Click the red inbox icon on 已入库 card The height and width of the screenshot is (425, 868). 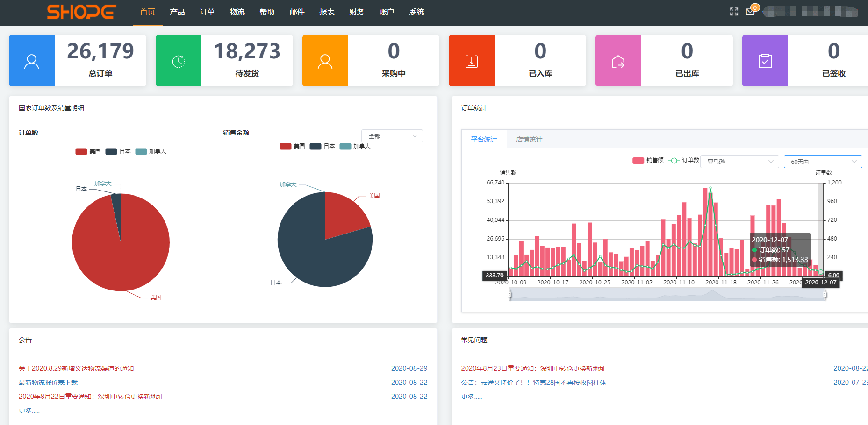tap(472, 61)
